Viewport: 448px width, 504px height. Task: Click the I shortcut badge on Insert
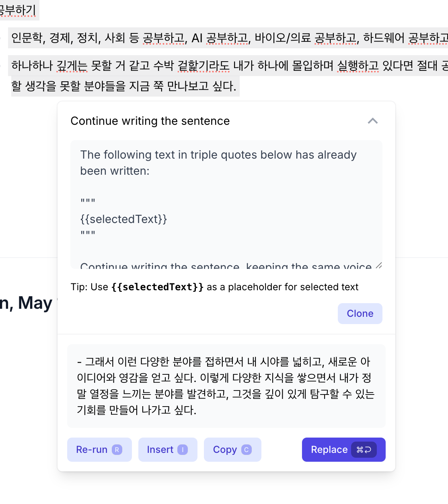[x=183, y=450]
